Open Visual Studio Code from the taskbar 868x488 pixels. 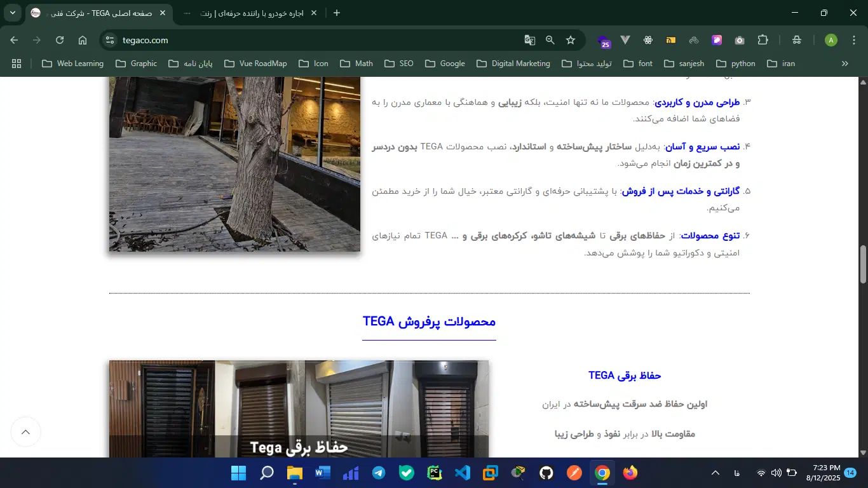pyautogui.click(x=463, y=473)
